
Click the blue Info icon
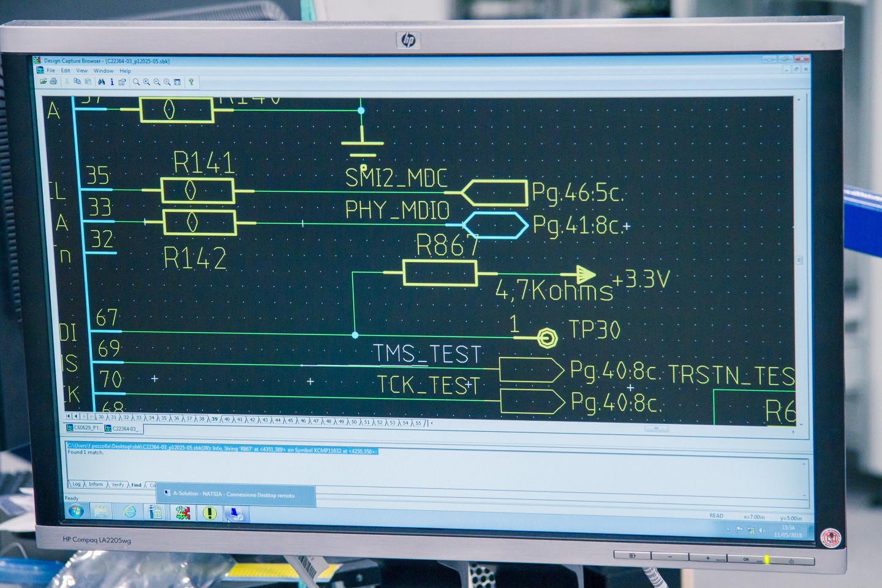111,82
